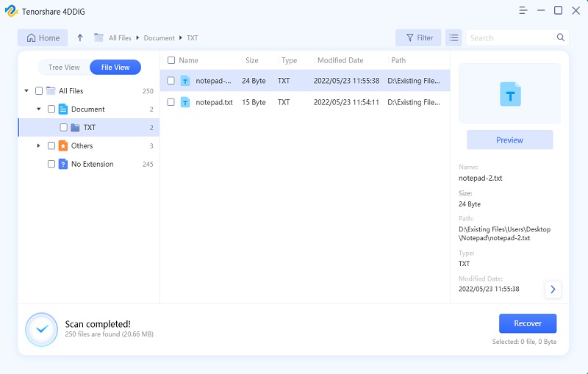Image resolution: width=588 pixels, height=374 pixels.
Task: Select TXT in breadcrumb path
Action: [x=193, y=38]
